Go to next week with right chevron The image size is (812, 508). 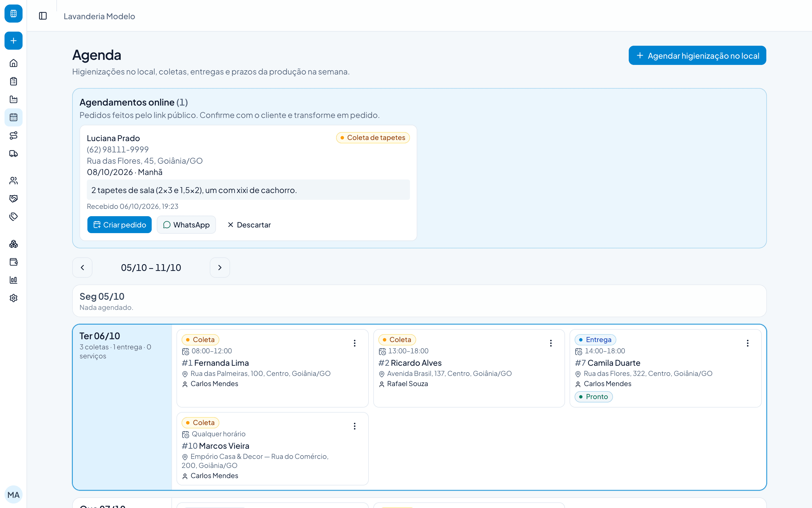click(x=220, y=268)
